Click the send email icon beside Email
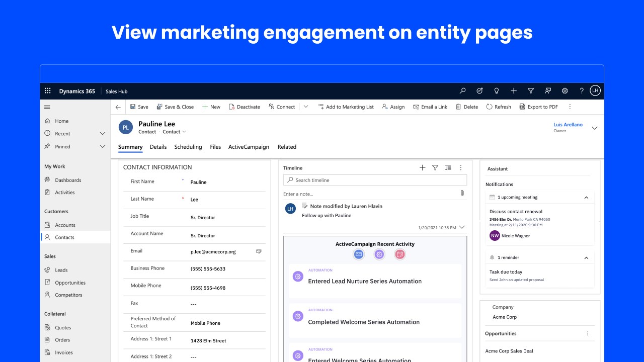 pyautogui.click(x=259, y=251)
